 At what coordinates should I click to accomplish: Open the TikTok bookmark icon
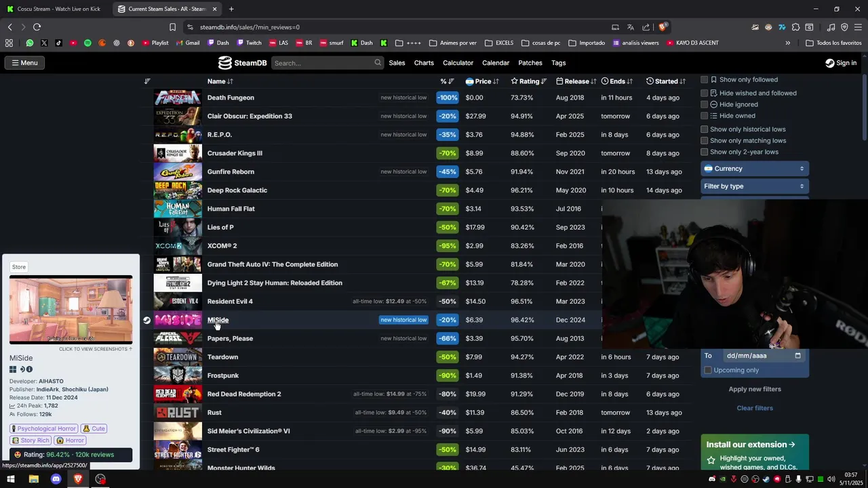(x=58, y=43)
